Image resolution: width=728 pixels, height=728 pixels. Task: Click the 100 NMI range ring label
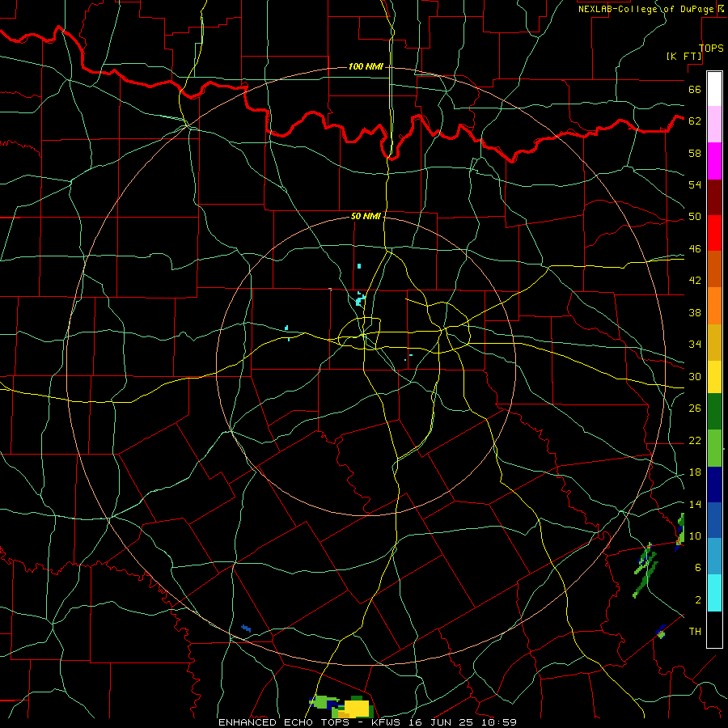click(x=366, y=67)
